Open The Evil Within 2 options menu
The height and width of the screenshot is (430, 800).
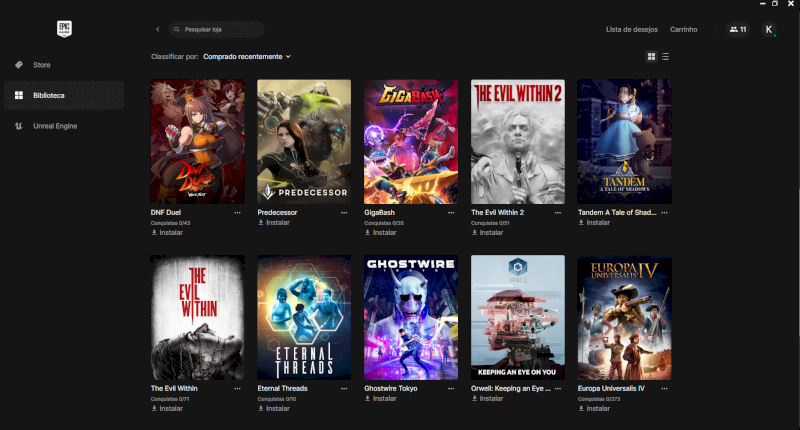click(558, 213)
